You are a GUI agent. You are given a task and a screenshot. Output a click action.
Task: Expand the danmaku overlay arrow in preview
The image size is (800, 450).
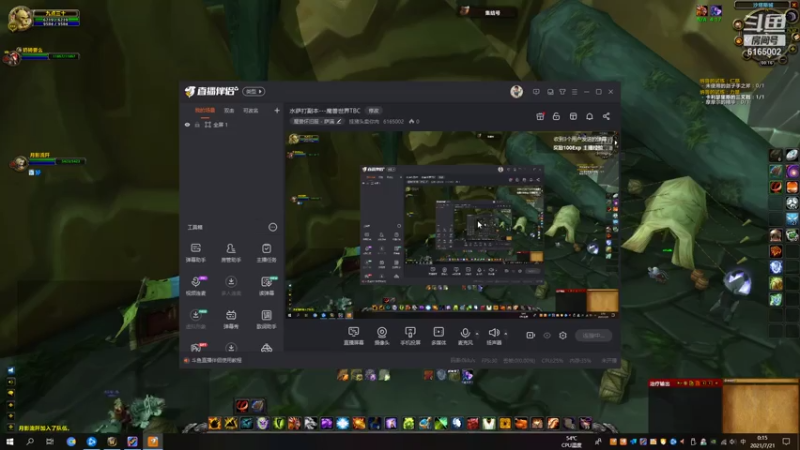coord(615,143)
